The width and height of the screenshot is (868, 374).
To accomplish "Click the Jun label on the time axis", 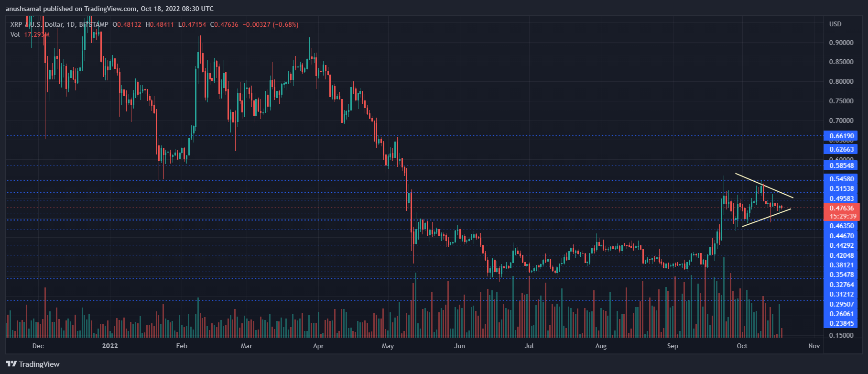I will coord(459,346).
